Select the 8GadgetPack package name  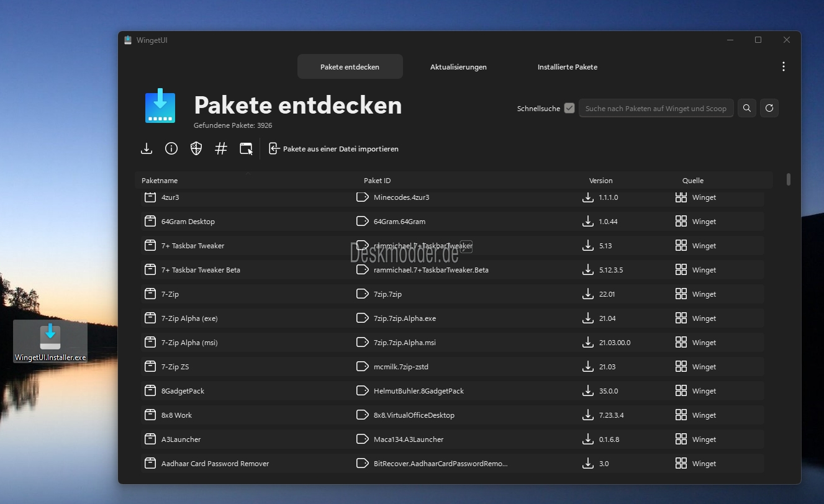tap(183, 391)
